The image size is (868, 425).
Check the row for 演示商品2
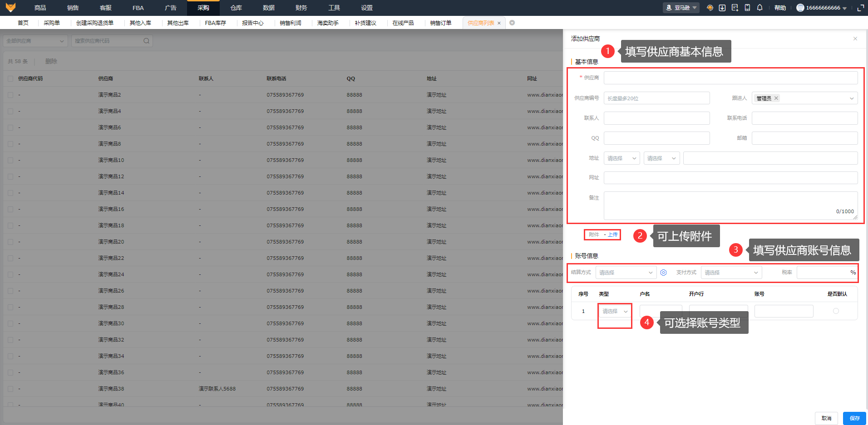10,95
